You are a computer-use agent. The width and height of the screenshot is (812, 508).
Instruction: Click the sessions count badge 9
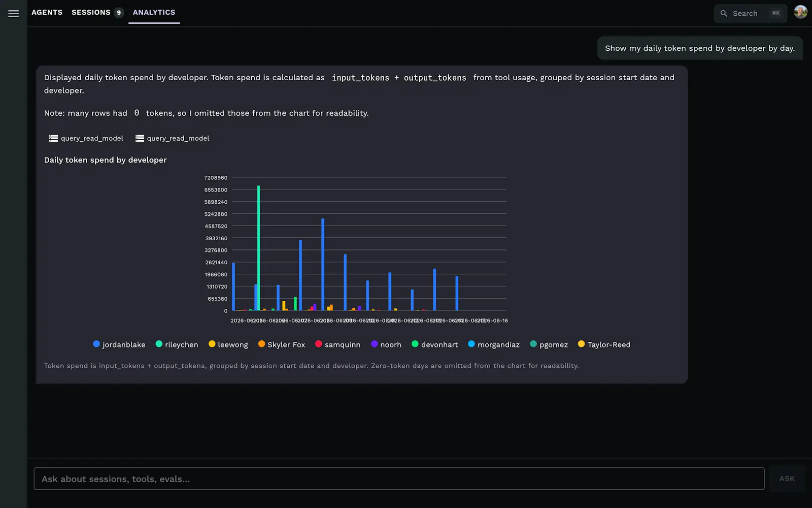tap(119, 13)
